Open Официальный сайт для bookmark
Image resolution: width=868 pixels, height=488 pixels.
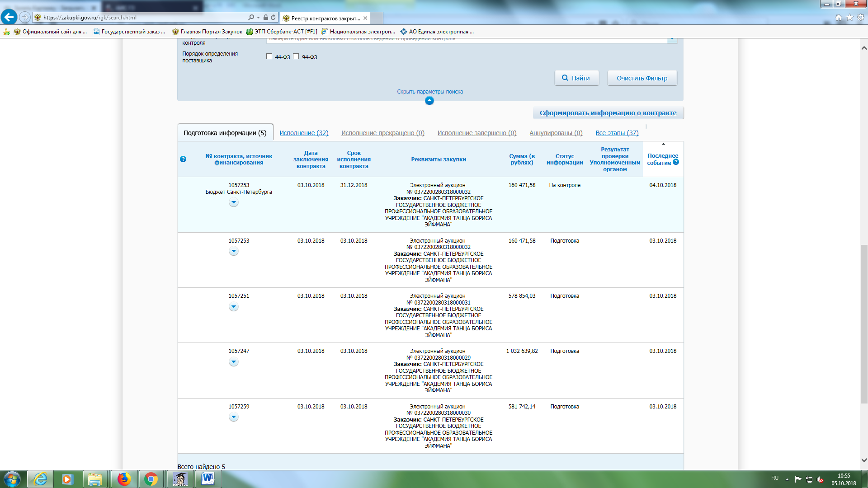[x=51, y=32]
